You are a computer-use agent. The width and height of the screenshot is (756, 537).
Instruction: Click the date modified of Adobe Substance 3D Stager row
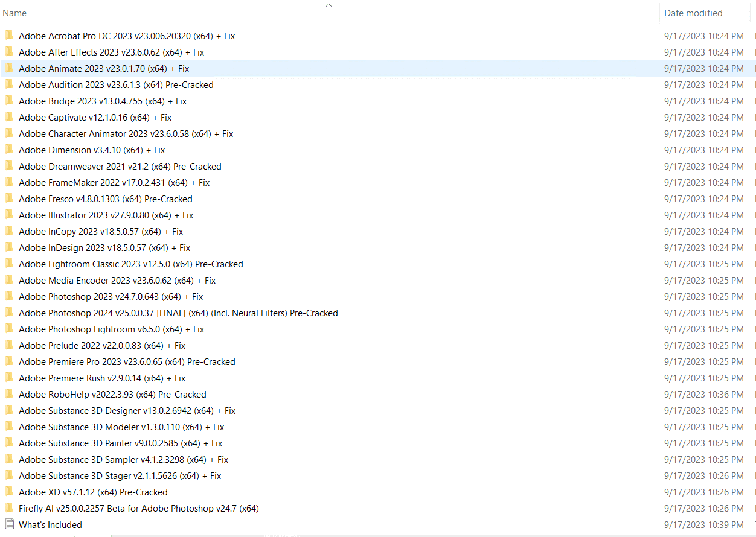[704, 476]
